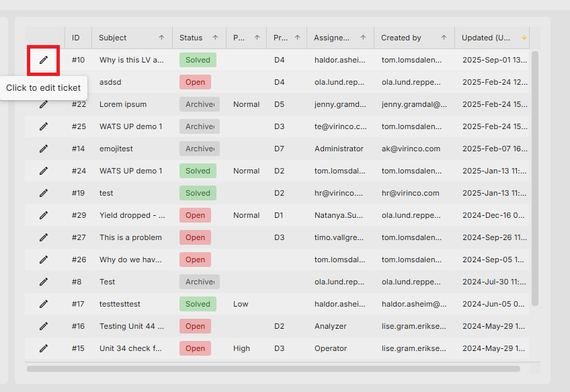Open edit pencil for ticket #15
570x392 pixels.
tap(44, 348)
